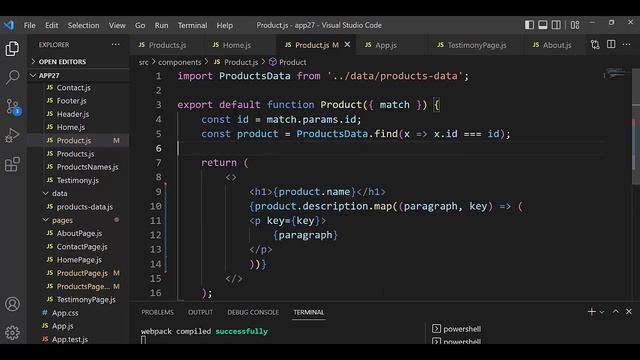Open the Go menu

[140, 25]
